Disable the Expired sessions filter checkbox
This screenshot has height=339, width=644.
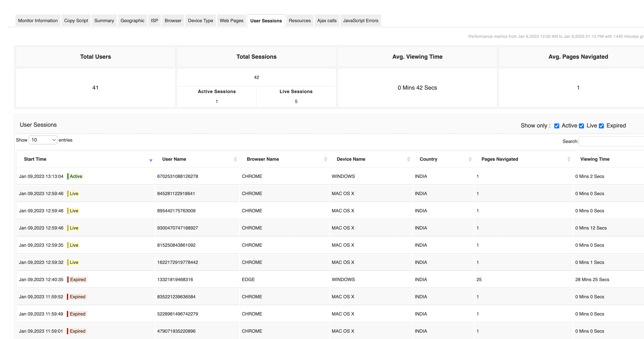click(601, 126)
